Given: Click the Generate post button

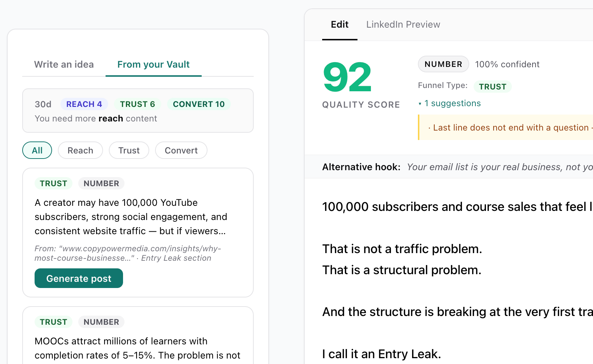Looking at the screenshot, I should pos(79,278).
